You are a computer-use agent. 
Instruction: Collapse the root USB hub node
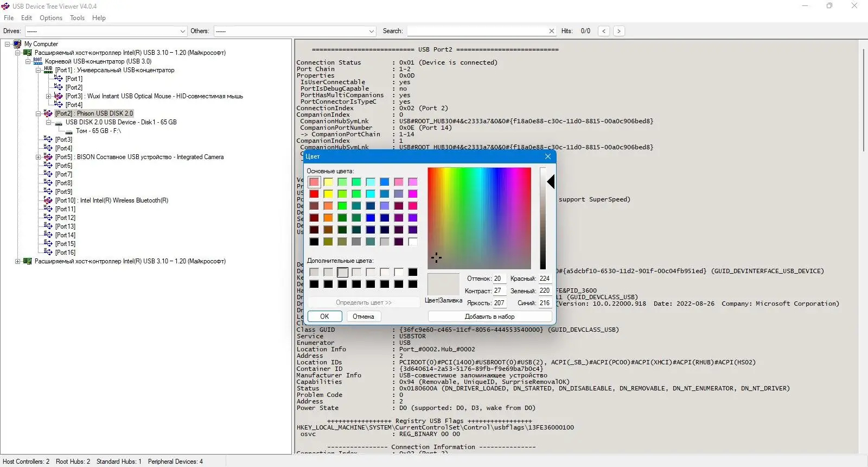[28, 61]
